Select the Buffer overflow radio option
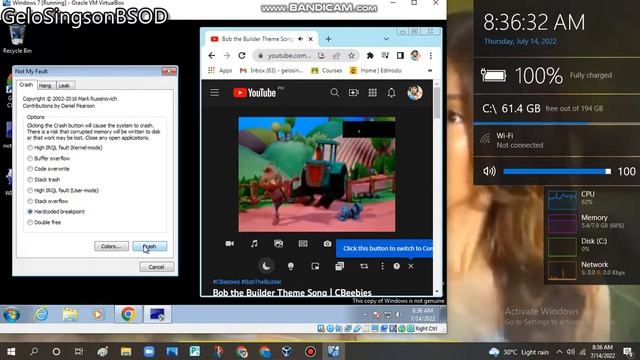The height and width of the screenshot is (360, 640). (49, 158)
